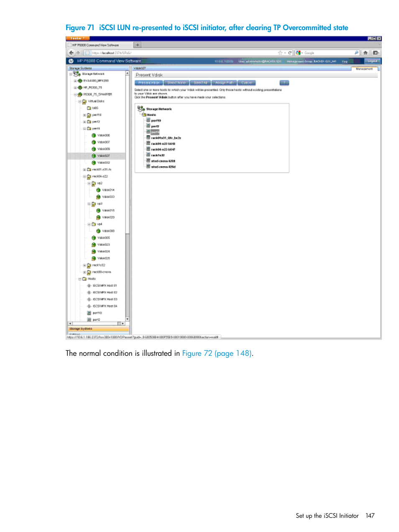Select the Management tab
399x532 pixels.
(x=364, y=69)
